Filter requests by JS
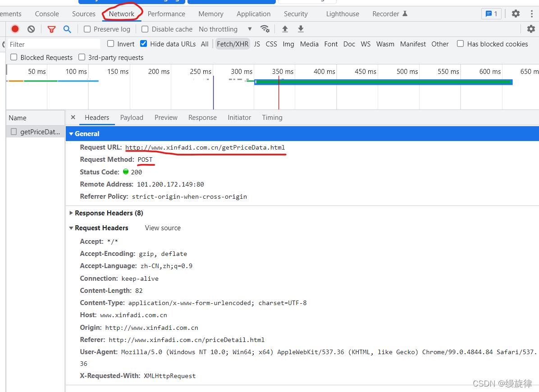 click(x=257, y=44)
